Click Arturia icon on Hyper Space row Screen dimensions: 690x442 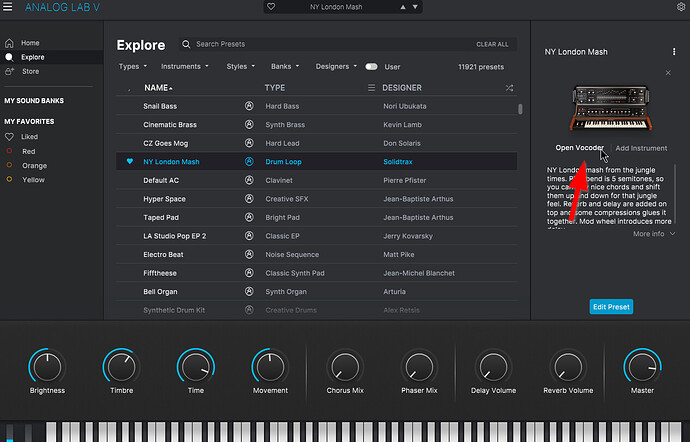click(x=249, y=199)
